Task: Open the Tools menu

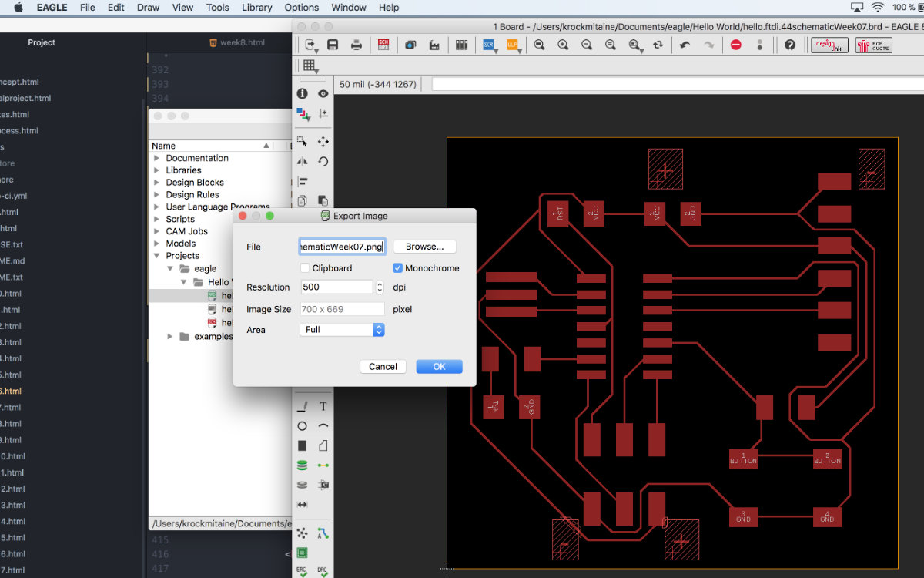Action: tap(218, 8)
